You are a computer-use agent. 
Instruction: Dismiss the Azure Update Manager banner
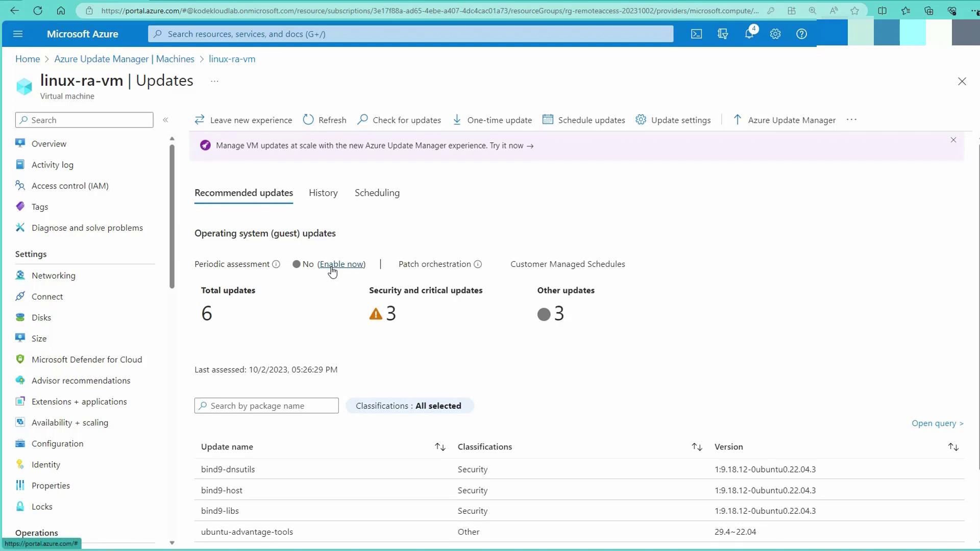pos(953,140)
